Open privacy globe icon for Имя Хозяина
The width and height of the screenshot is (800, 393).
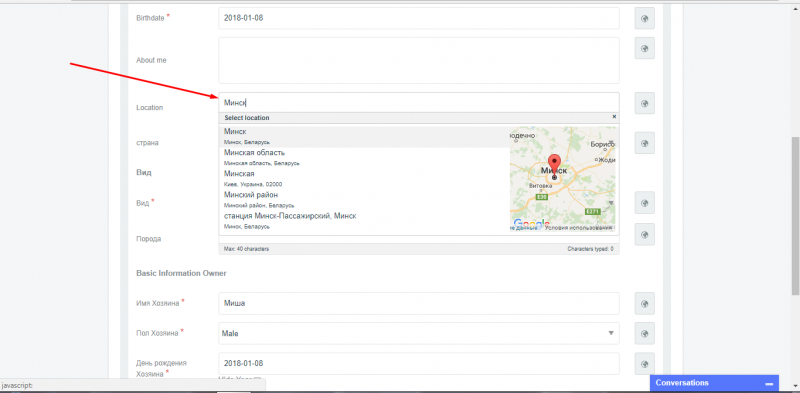[x=644, y=304]
